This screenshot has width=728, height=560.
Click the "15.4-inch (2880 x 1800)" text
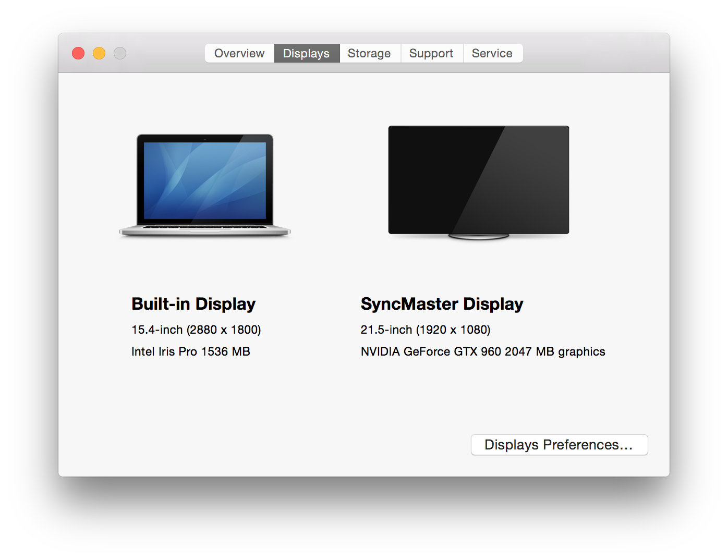(196, 330)
